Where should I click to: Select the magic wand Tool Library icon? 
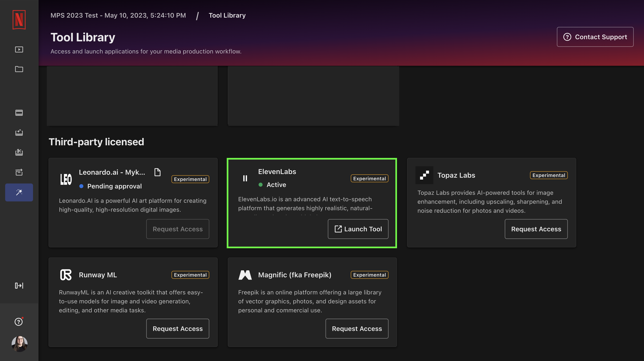(x=19, y=192)
